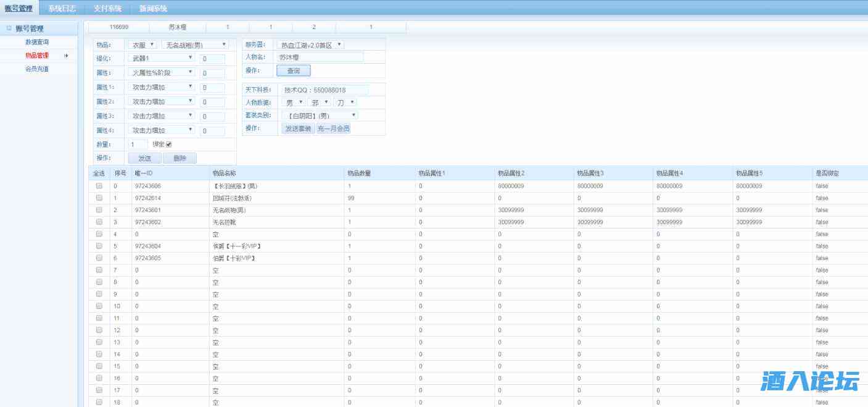This screenshot has width=868, height=407.
Task: Open 会员充值 in the sidebar
Action: (37, 69)
